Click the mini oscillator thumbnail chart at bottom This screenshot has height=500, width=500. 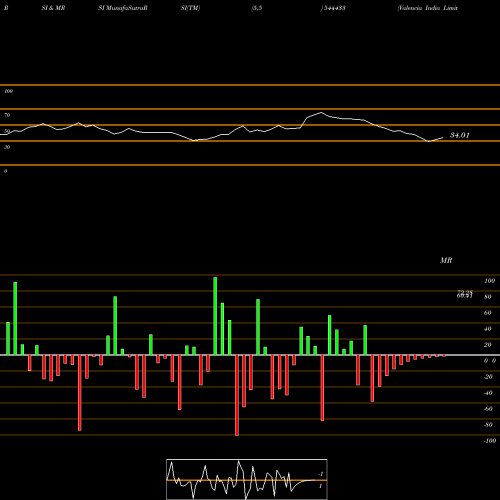point(247,479)
